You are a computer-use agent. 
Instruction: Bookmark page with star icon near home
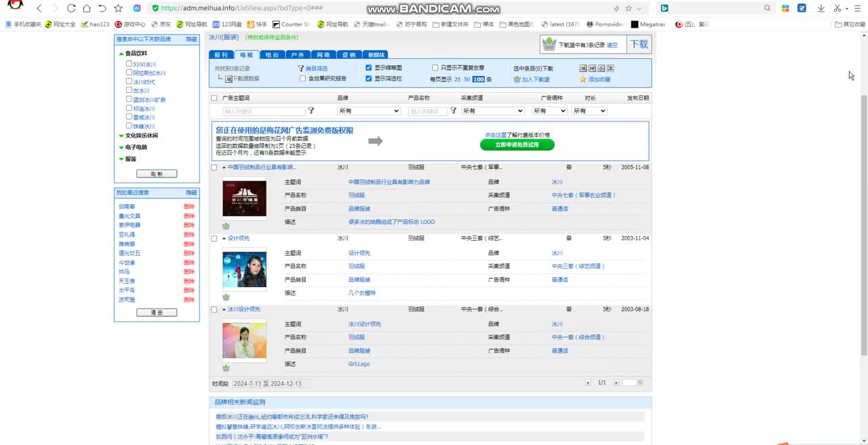118,8
